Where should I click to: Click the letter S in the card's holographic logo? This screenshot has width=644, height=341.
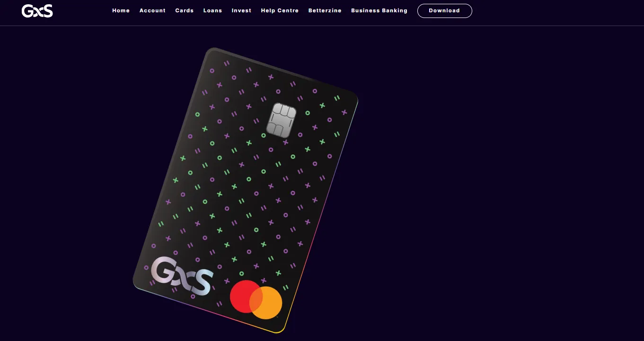pos(202,282)
